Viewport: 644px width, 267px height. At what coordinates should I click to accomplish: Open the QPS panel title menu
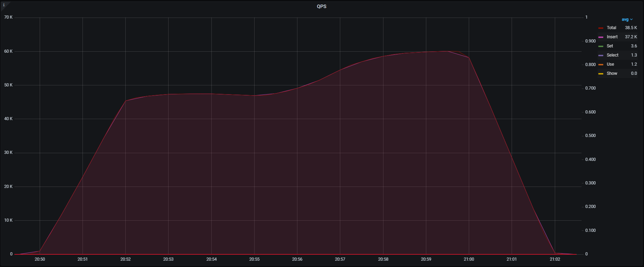(321, 6)
